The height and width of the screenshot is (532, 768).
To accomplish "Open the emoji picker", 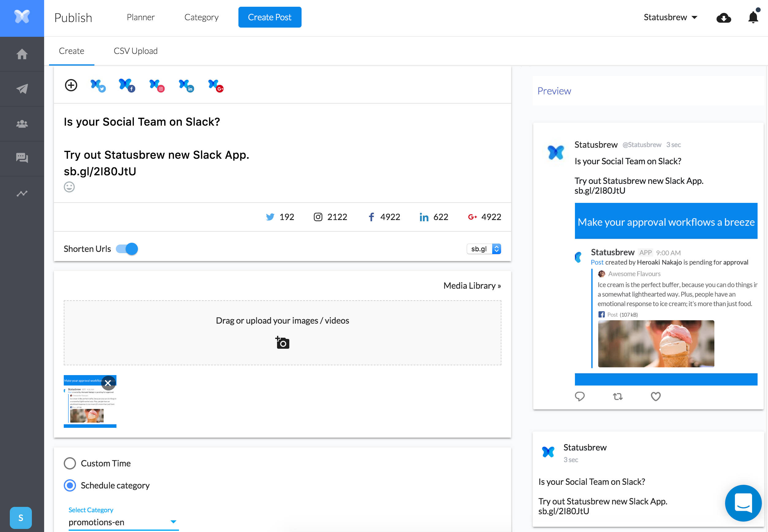I will (69, 187).
